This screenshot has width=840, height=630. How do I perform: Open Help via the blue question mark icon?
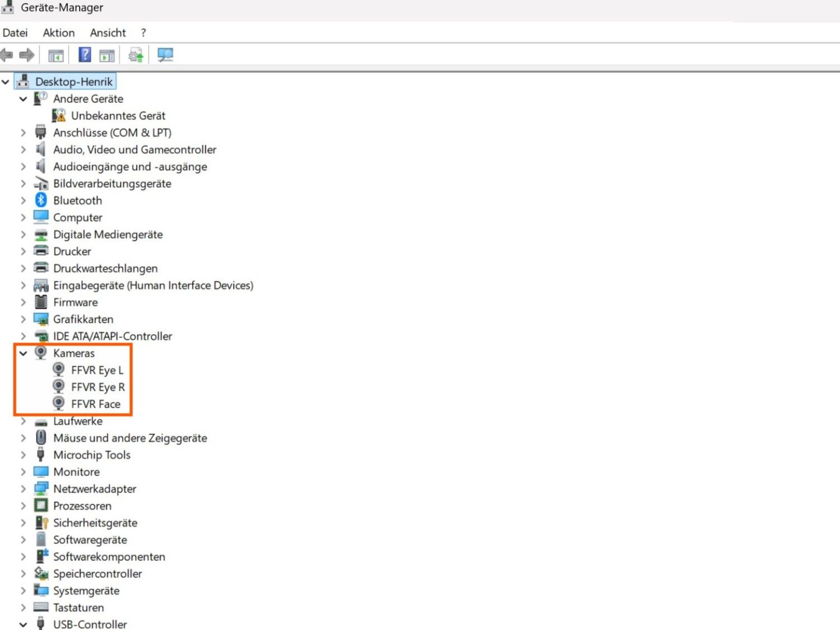click(x=84, y=54)
